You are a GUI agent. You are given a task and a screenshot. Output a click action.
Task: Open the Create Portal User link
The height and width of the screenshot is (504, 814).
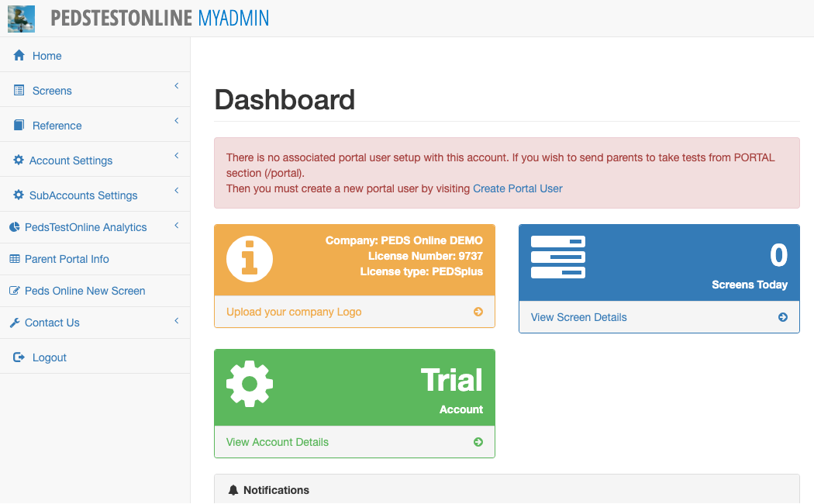pyautogui.click(x=518, y=188)
